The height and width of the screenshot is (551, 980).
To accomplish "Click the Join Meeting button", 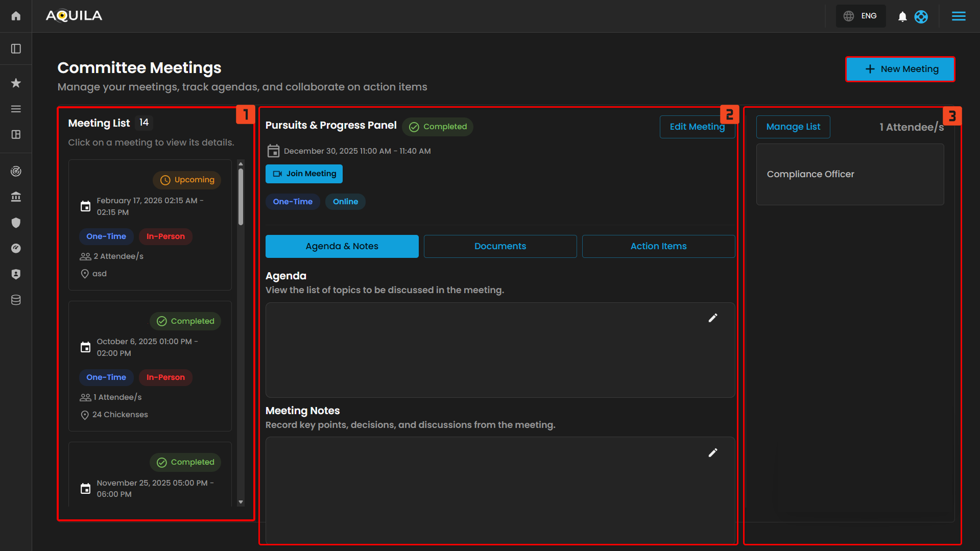I will [x=304, y=174].
